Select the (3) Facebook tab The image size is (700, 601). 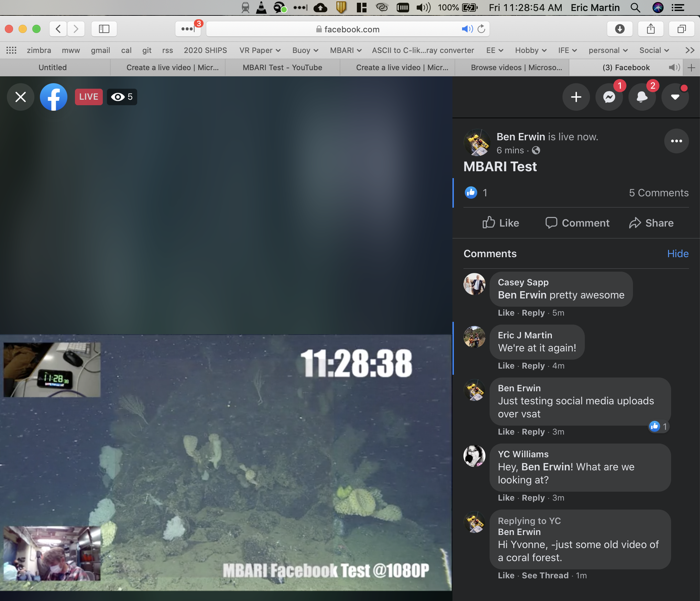[x=626, y=67]
